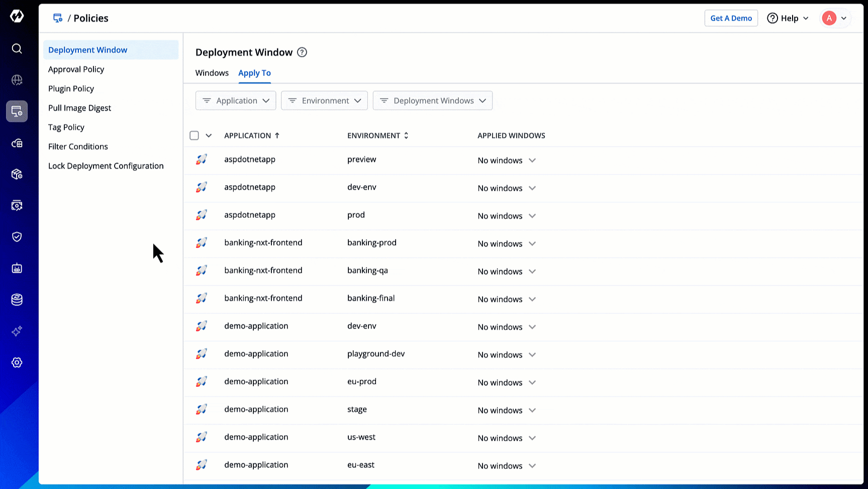Open the database stack icon in sidebar
This screenshot has width=868, height=489.
[x=17, y=300]
